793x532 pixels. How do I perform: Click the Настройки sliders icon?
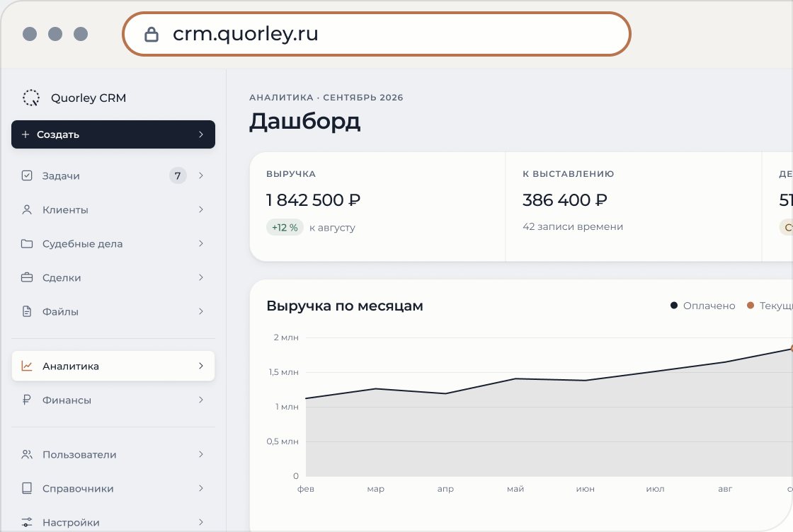[x=27, y=522]
